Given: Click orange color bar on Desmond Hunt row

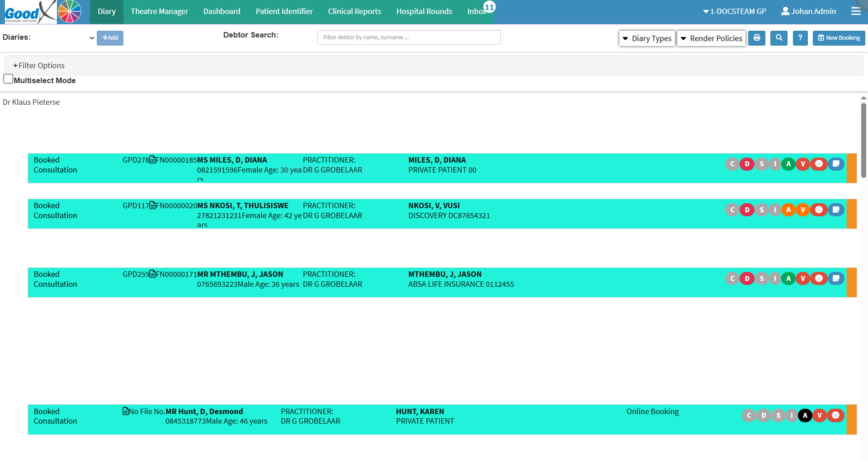Looking at the screenshot, I should click(x=852, y=420).
